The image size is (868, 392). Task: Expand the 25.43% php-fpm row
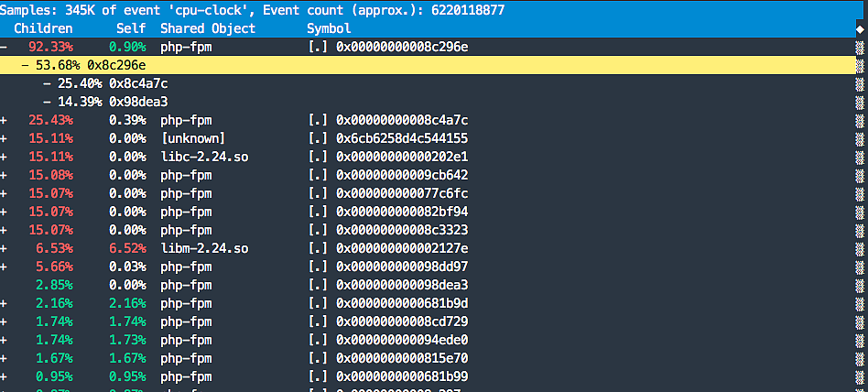[5, 120]
